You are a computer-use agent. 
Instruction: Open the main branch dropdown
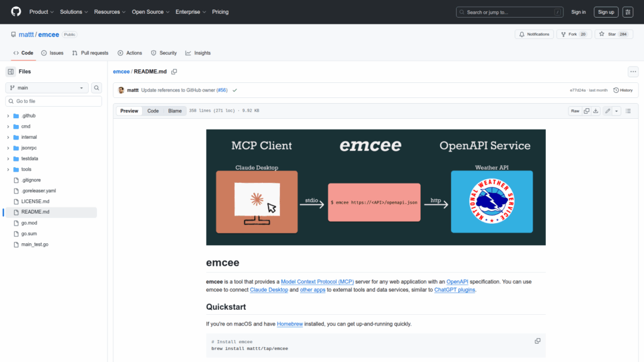point(47,88)
